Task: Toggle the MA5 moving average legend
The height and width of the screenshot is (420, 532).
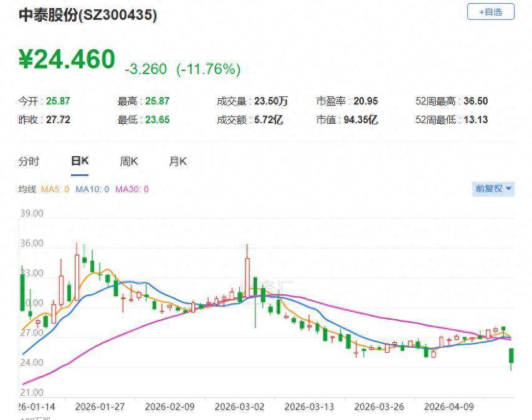Action: click(55, 189)
